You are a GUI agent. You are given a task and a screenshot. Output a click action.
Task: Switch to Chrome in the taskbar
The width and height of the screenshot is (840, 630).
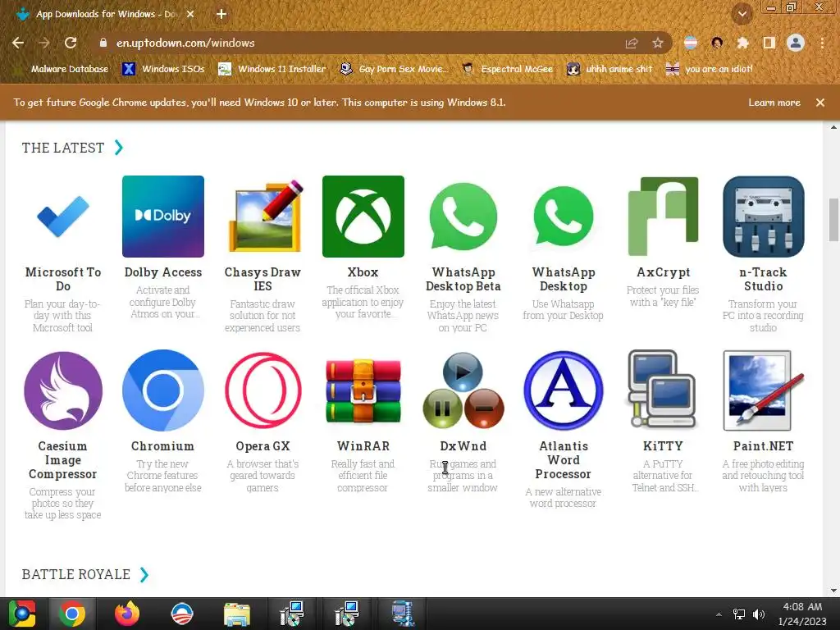pyautogui.click(x=72, y=614)
